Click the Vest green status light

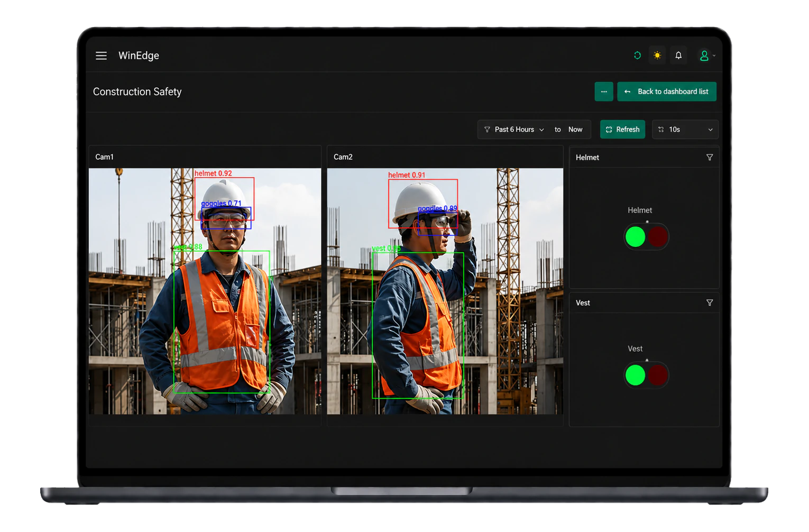pos(635,375)
